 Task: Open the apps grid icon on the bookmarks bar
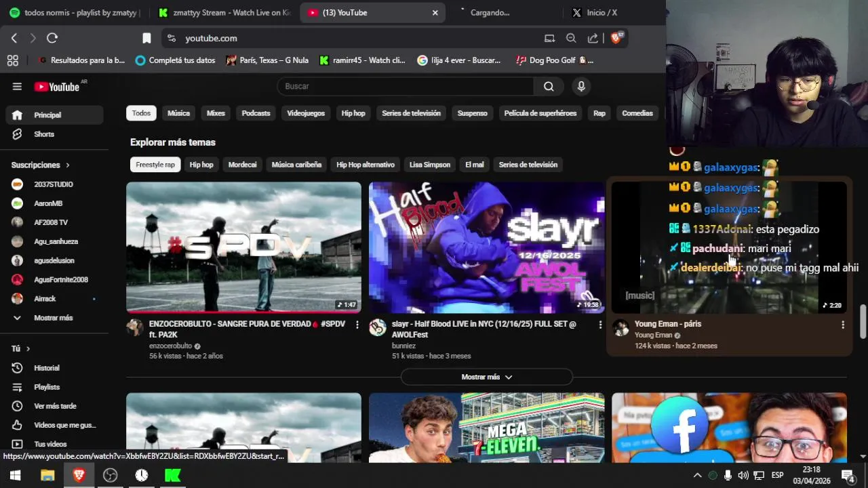pos(12,60)
